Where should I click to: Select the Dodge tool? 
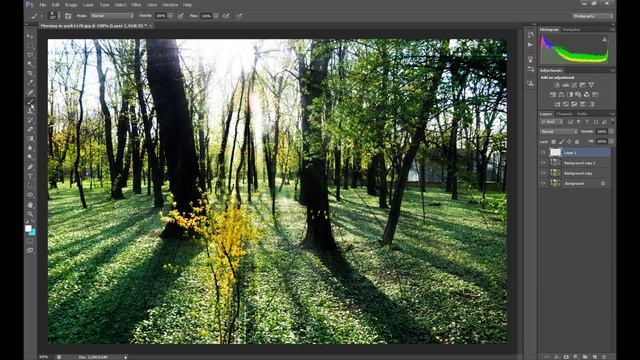[x=30, y=158]
